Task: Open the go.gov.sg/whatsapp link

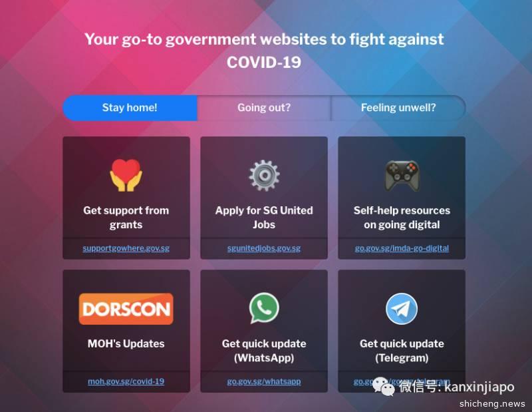Action: [264, 381]
